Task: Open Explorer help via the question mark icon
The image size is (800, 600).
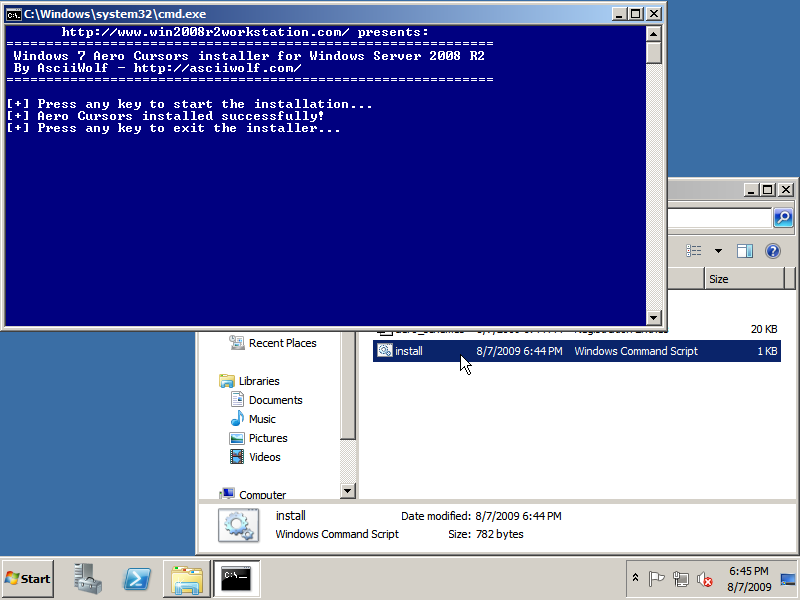Action: tap(773, 251)
